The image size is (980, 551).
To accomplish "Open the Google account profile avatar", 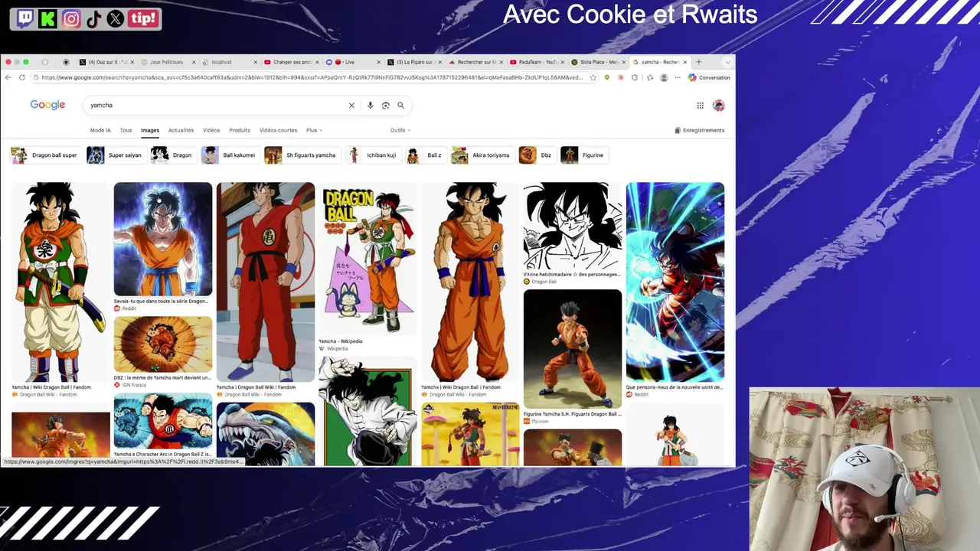I will (x=718, y=106).
